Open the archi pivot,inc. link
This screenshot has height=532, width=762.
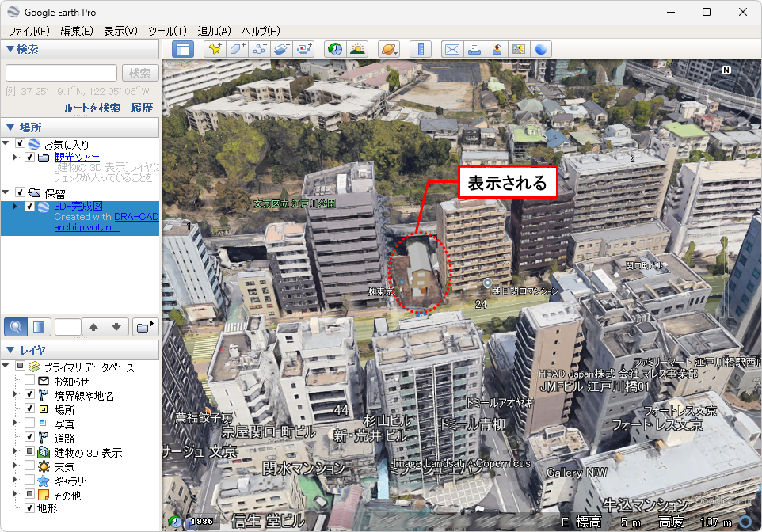pos(86,227)
